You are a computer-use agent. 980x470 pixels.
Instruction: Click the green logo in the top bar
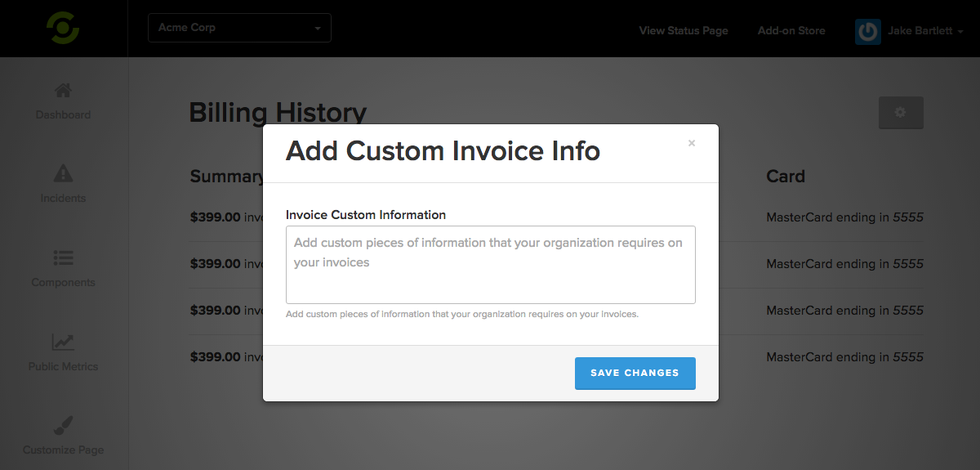click(x=63, y=28)
